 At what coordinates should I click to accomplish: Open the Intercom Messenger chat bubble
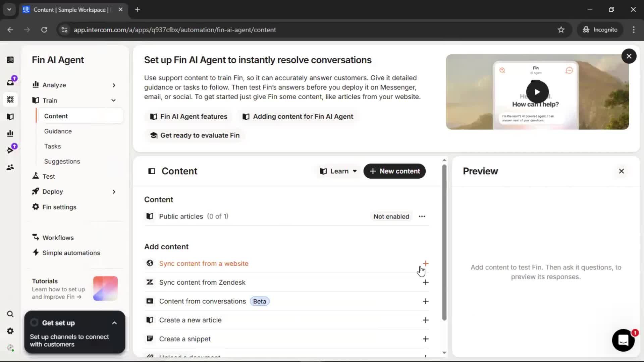623,340
